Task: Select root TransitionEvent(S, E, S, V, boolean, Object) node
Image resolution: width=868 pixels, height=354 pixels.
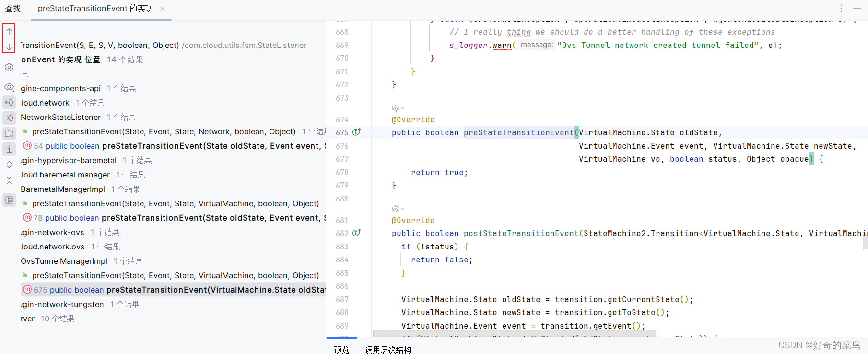Action: coord(164,45)
